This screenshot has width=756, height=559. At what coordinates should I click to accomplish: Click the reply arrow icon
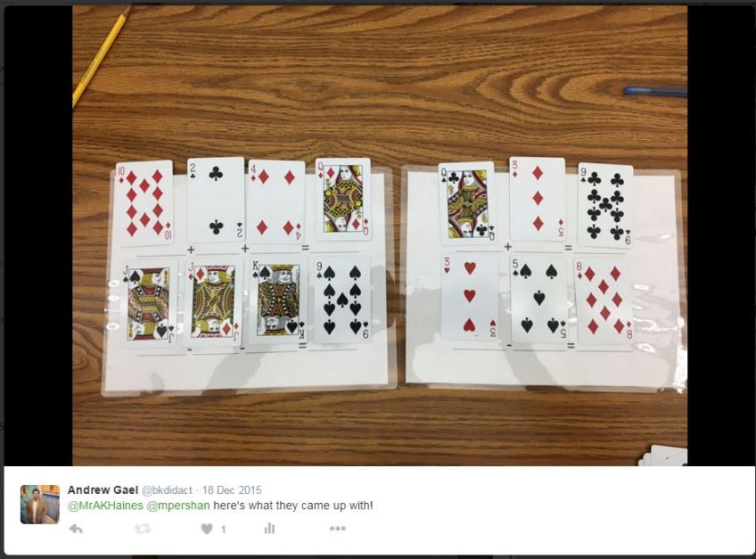76,529
